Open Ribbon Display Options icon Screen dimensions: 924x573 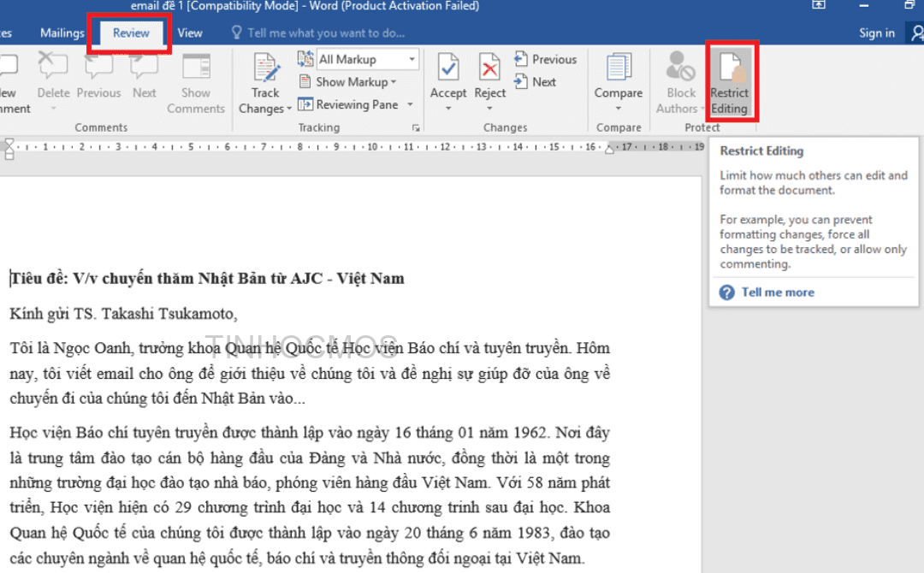819,5
